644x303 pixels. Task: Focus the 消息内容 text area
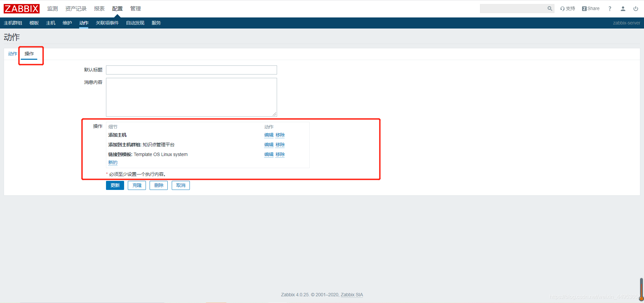click(x=192, y=97)
